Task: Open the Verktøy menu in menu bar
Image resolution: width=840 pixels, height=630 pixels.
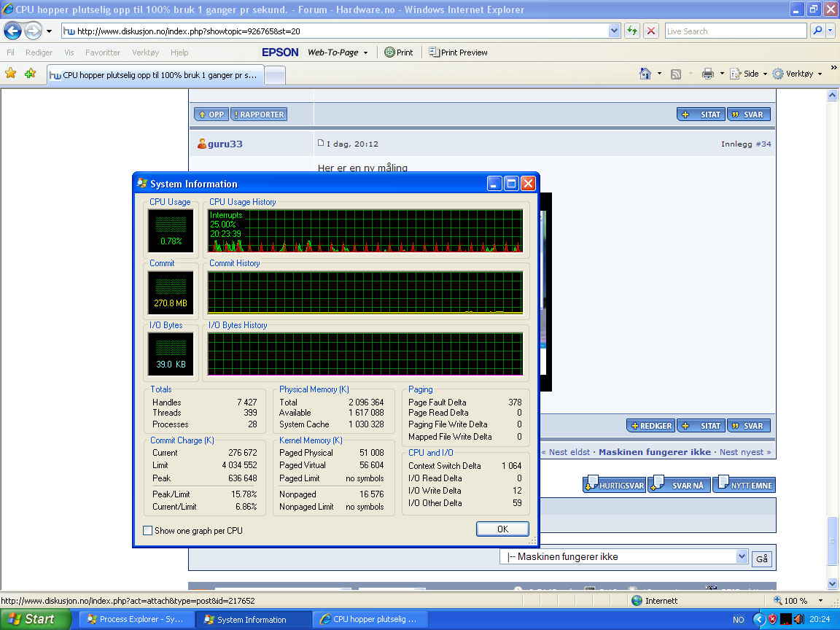Action: click(145, 52)
